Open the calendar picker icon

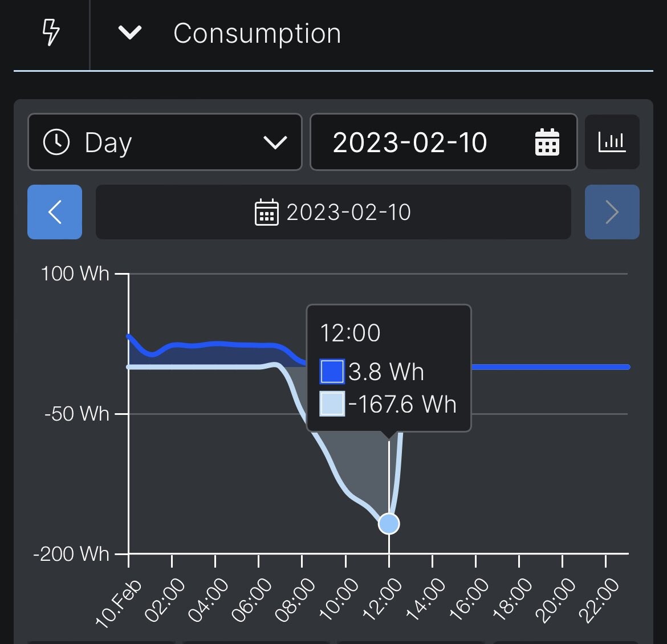click(547, 142)
